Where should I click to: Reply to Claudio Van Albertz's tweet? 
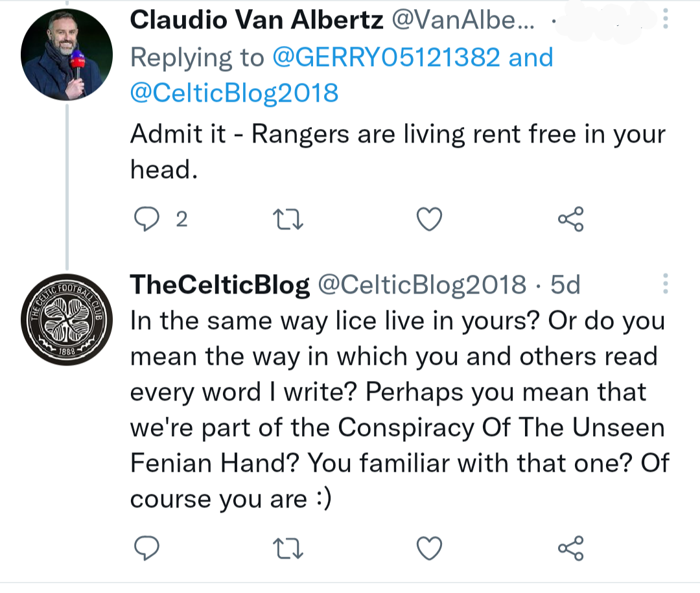click(x=147, y=219)
